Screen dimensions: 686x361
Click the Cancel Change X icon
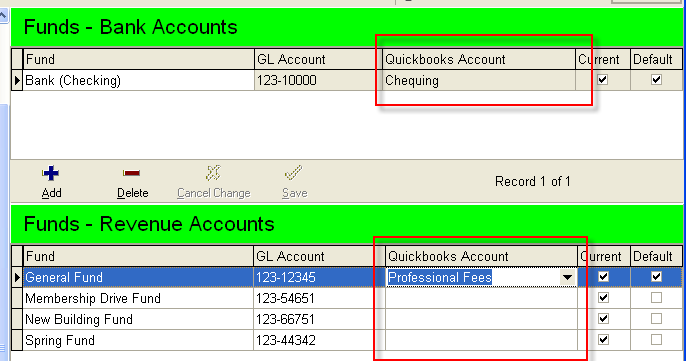point(213,173)
